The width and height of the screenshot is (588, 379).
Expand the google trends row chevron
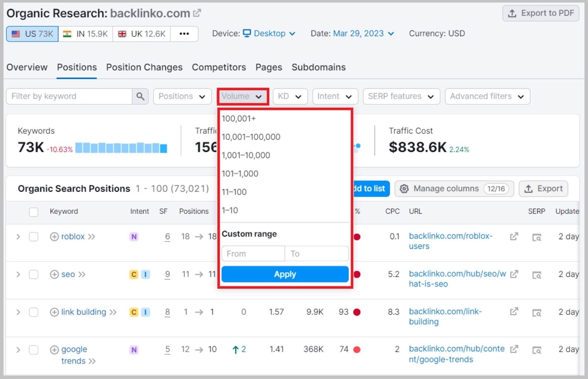(18, 350)
